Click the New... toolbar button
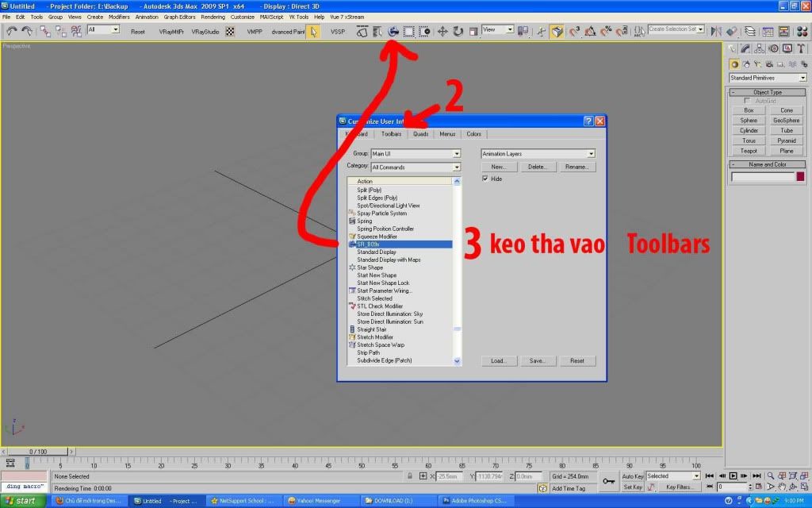812x508 pixels. (498, 167)
